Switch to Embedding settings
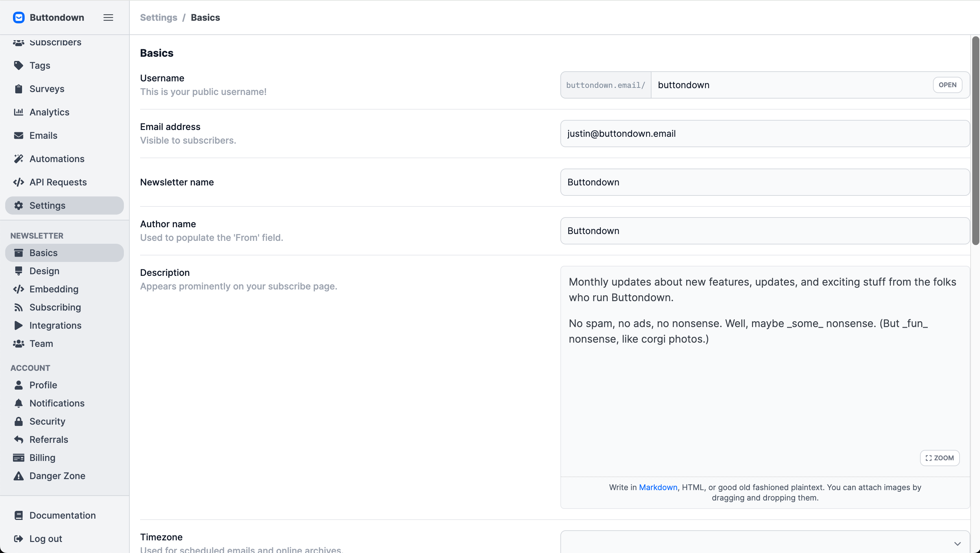 pos(65,289)
